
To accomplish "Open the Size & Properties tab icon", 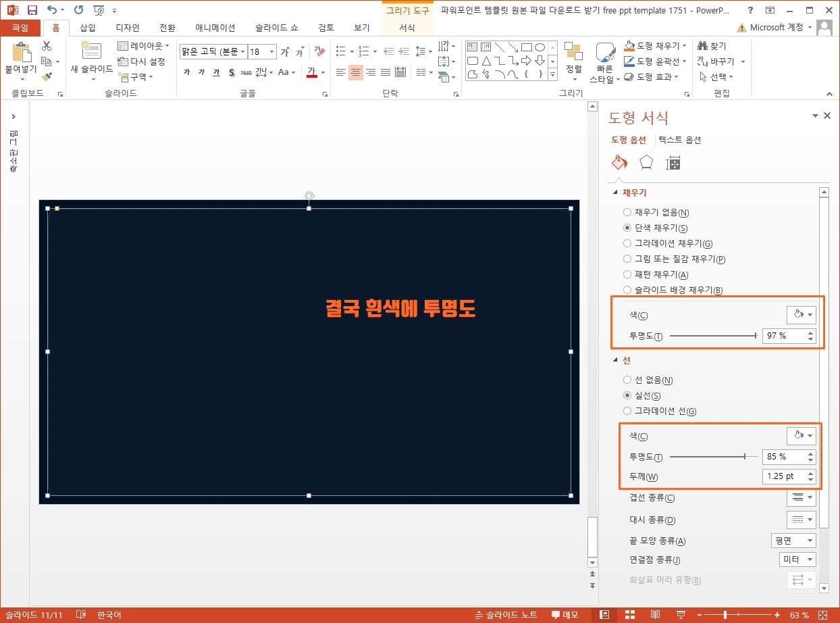I will pos(673,163).
